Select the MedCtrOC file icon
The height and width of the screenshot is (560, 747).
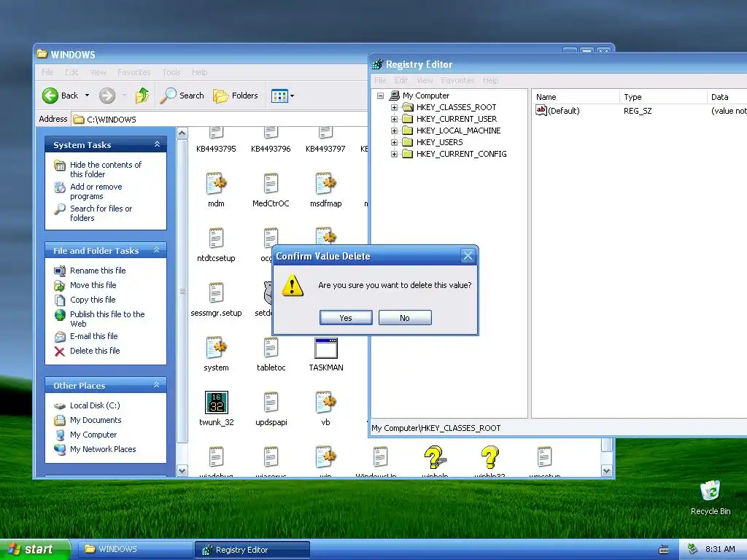[x=271, y=183]
